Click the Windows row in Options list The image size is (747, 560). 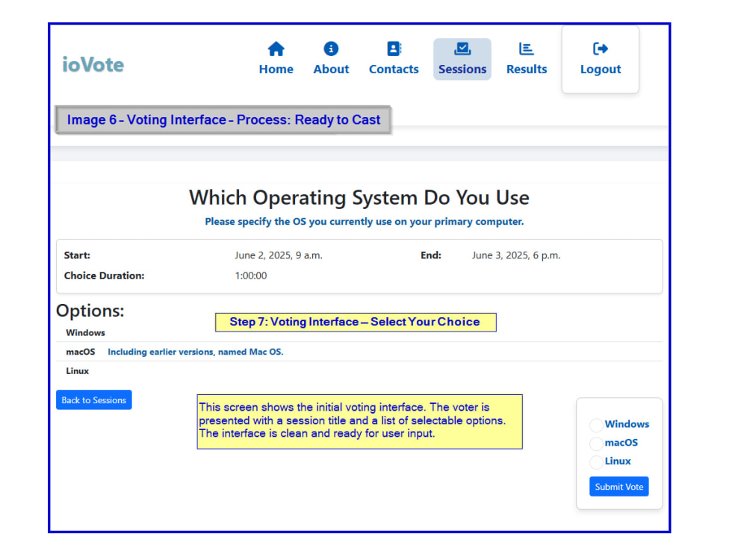coord(359,332)
